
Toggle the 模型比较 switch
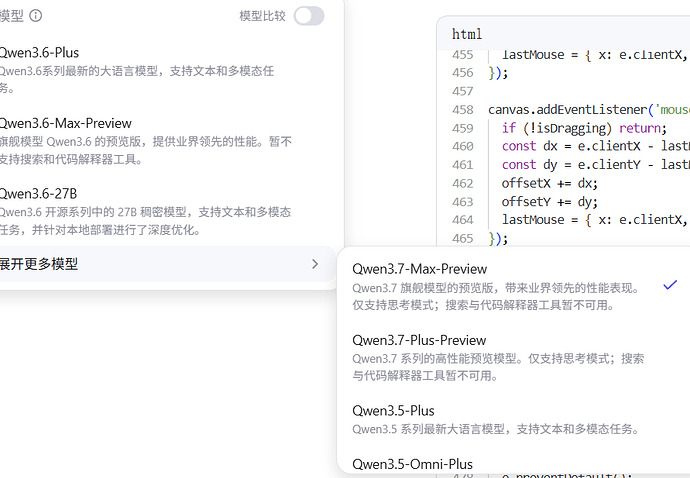309,16
